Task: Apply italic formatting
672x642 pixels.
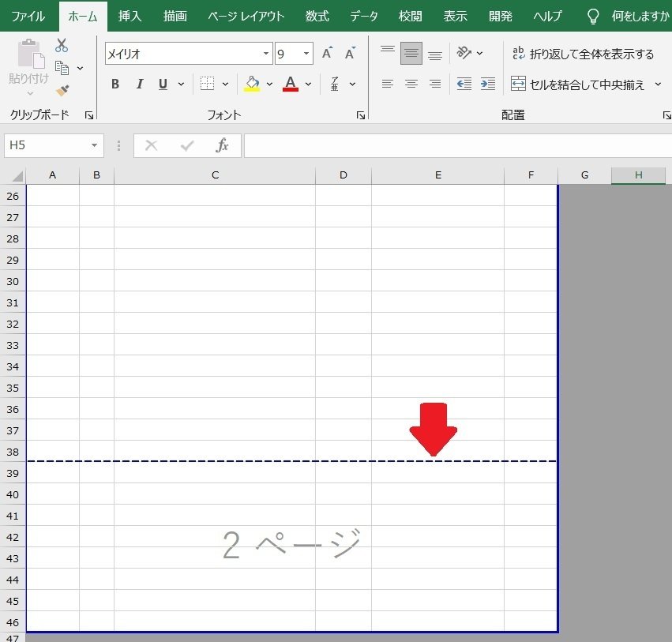Action: (138, 83)
